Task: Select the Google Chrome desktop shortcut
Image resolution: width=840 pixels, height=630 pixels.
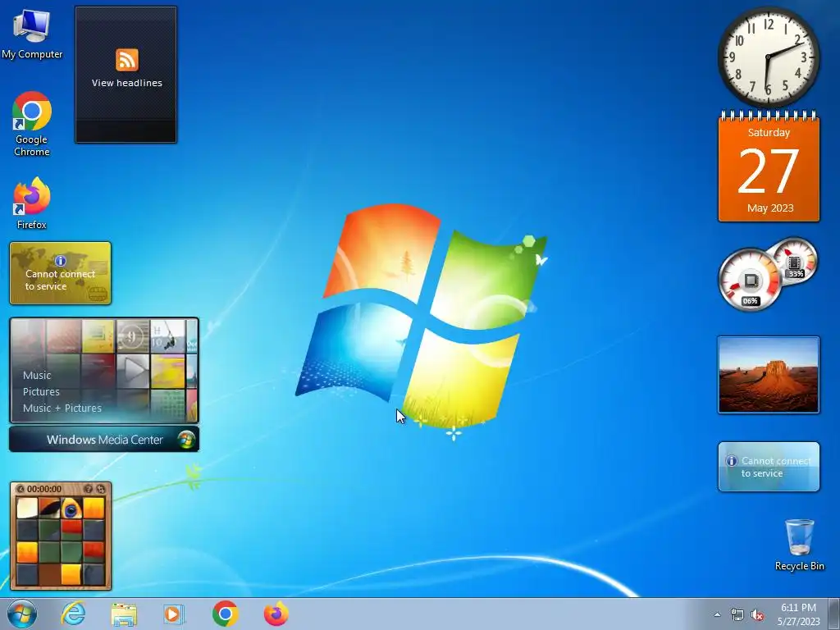Action: click(32, 125)
